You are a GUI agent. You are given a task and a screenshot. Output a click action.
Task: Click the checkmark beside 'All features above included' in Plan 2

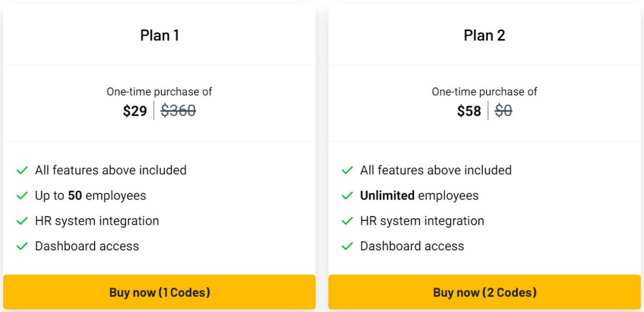pyautogui.click(x=347, y=170)
